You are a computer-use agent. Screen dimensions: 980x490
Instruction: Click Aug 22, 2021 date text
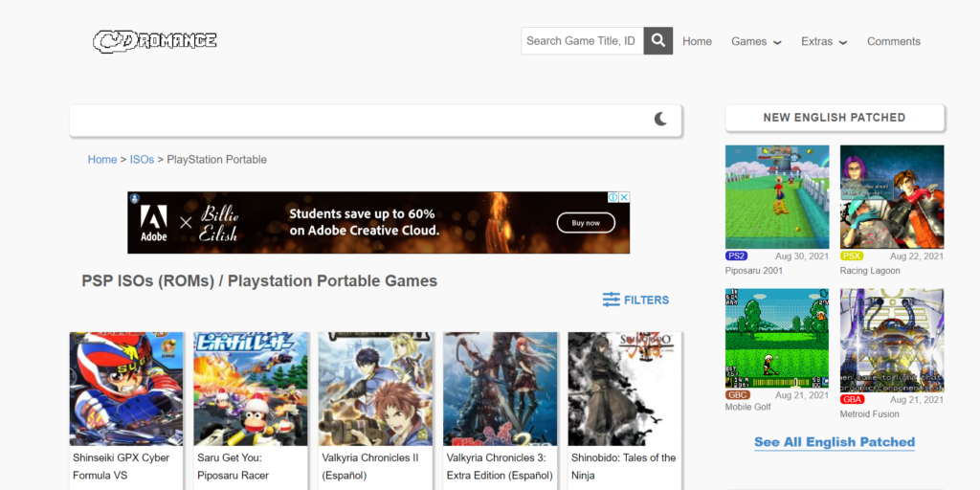pos(917,256)
